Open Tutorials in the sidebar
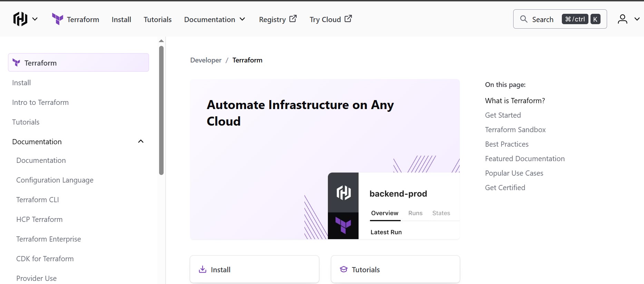 coord(26,122)
